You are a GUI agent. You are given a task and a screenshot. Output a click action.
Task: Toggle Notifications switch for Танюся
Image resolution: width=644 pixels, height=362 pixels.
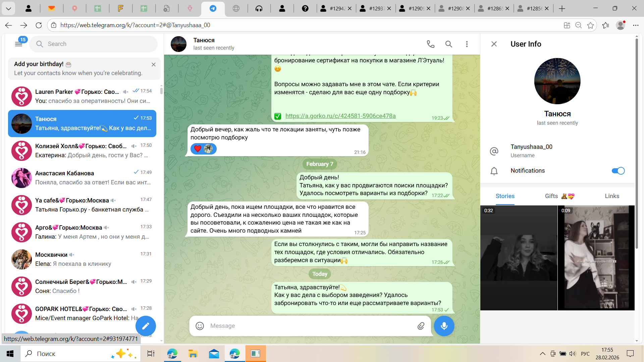tap(618, 171)
